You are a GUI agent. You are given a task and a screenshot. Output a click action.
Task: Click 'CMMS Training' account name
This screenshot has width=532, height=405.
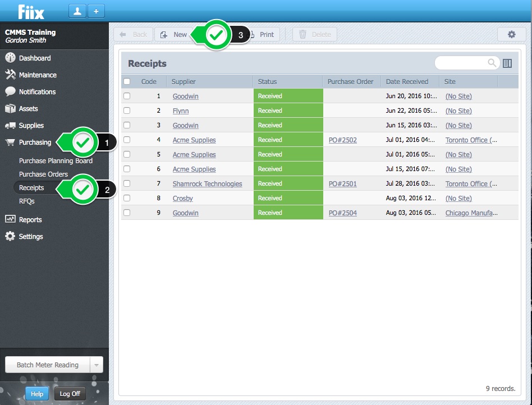30,32
